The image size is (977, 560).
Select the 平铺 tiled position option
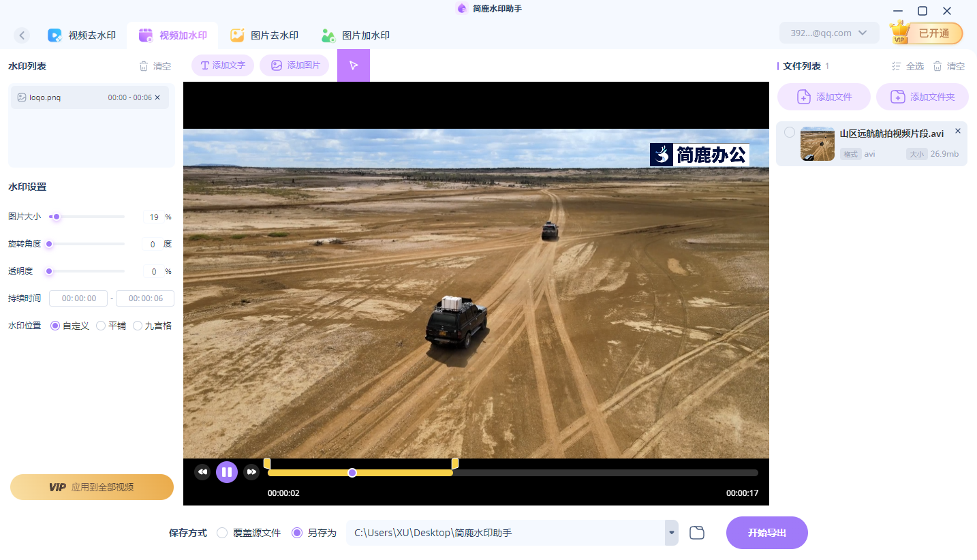click(101, 326)
